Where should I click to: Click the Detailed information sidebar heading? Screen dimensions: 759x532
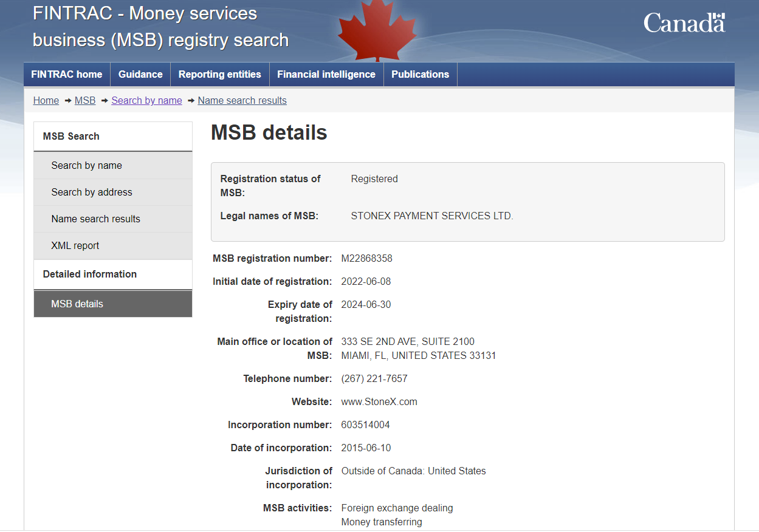(x=113, y=274)
